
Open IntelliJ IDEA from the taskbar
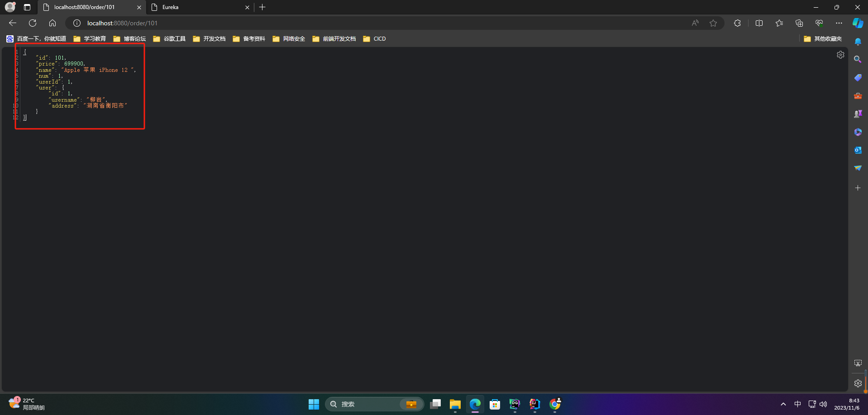[x=534, y=404]
